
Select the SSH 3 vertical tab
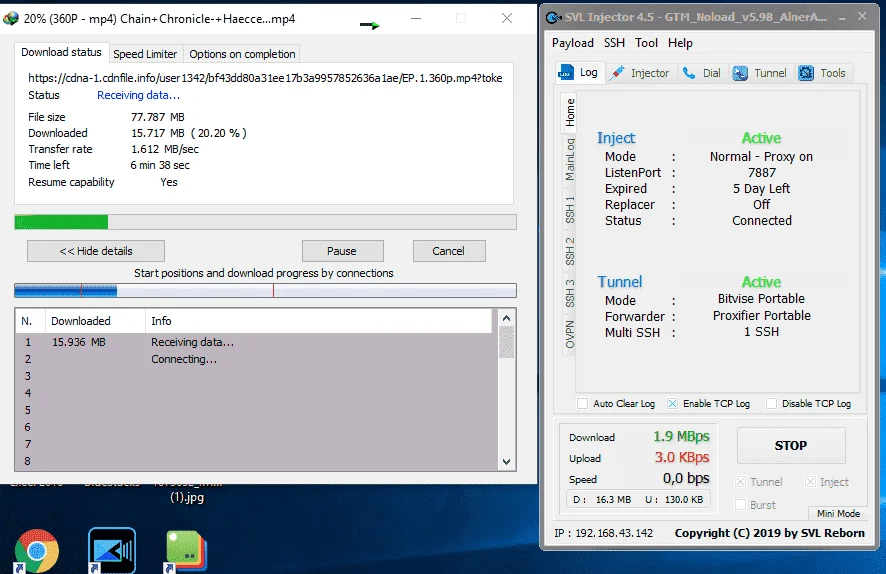569,293
